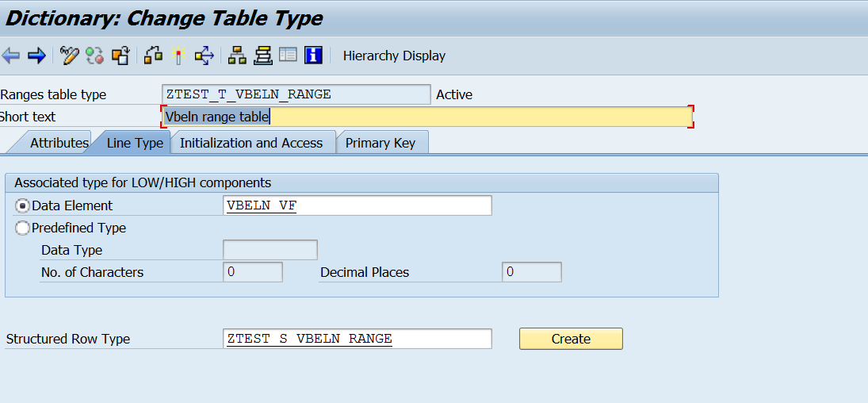868x403 pixels.
Task: Open documentation via the blue info icon
Action: click(315, 56)
